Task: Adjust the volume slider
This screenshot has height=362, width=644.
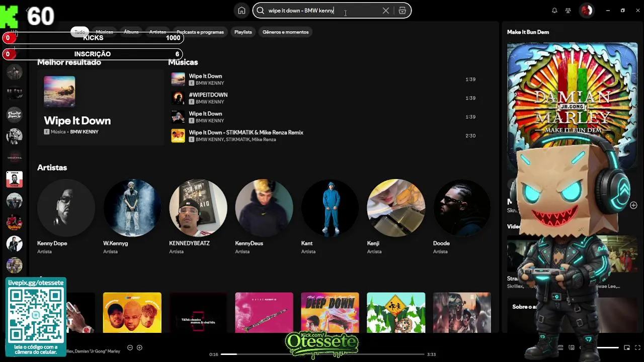Action: click(608, 347)
